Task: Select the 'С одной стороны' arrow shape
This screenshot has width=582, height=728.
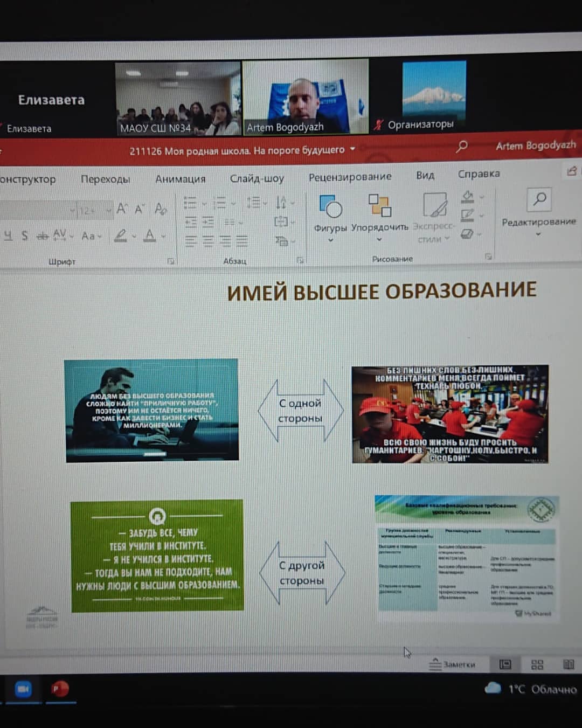Action: coord(300,411)
